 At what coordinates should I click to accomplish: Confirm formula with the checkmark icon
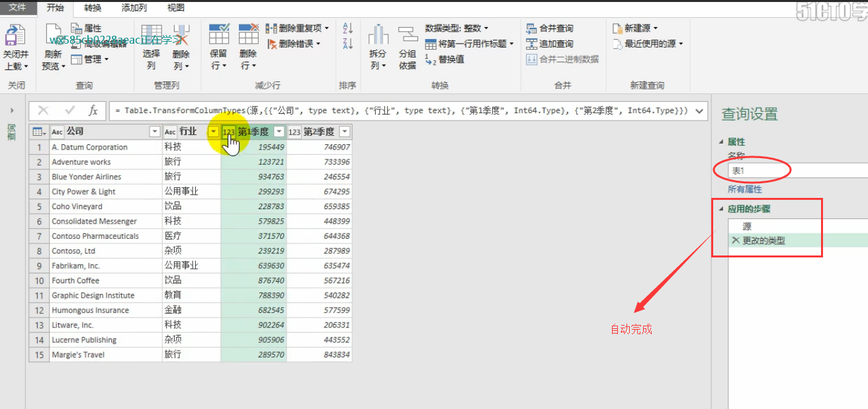pyautogui.click(x=69, y=111)
